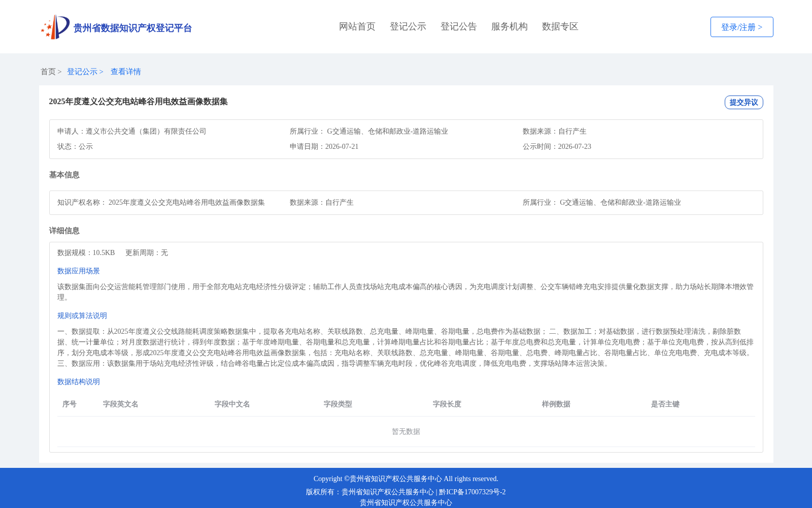Click the platform logo icon
Viewport: 812px width, 508px height.
tap(55, 27)
